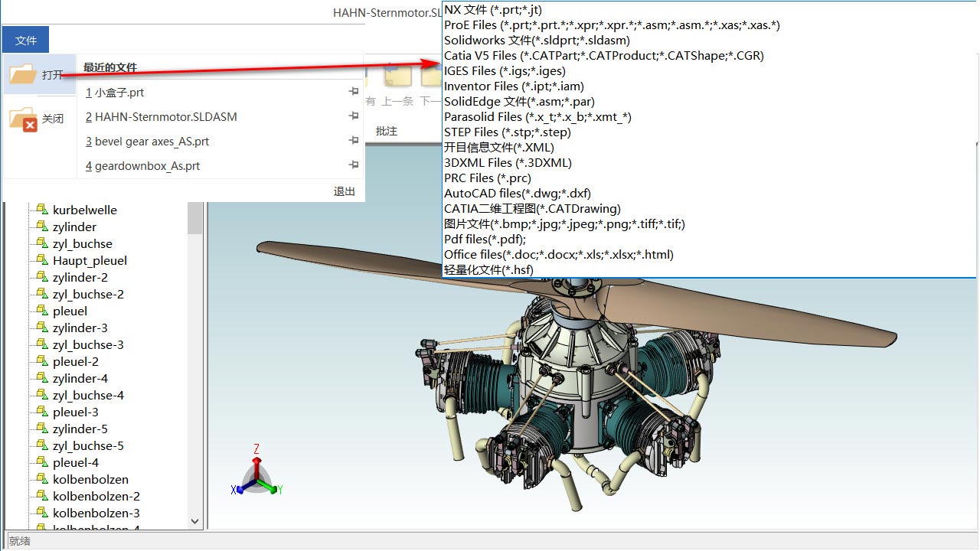Open the 文件 (File) menu tab

click(x=26, y=41)
